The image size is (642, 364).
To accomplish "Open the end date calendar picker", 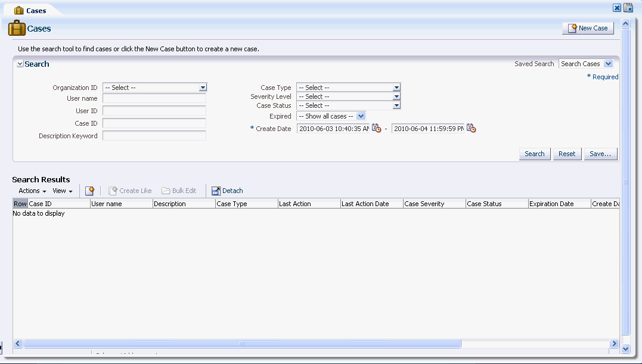I will 471,128.
